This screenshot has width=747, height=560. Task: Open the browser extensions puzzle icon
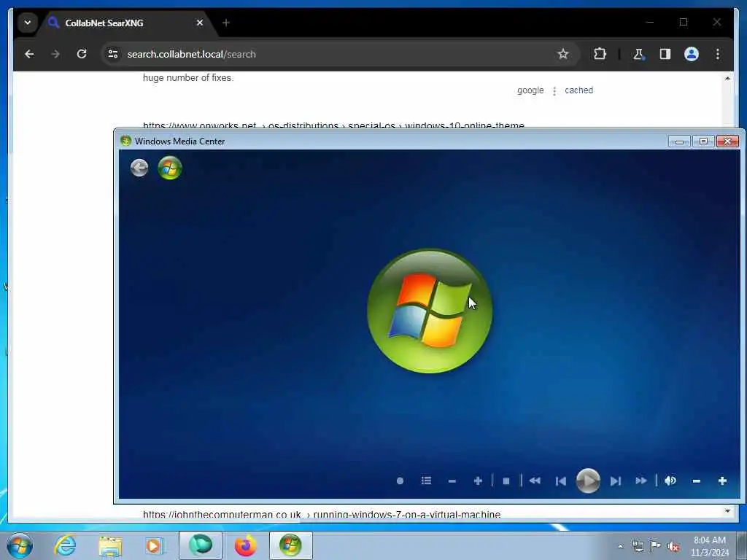coord(600,54)
